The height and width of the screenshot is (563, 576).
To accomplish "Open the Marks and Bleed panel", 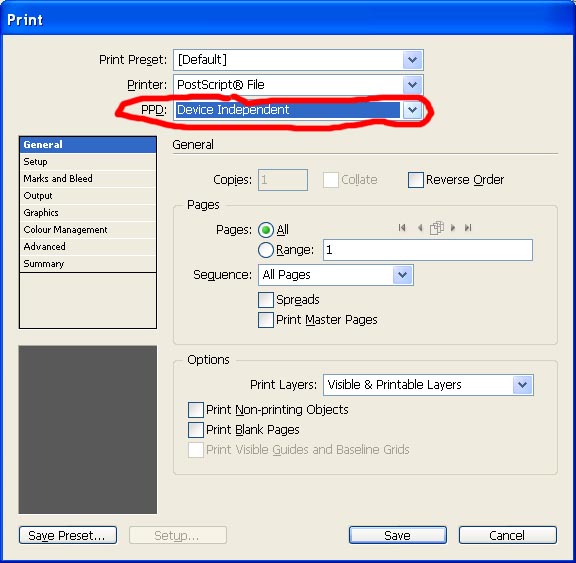I will pyautogui.click(x=88, y=178).
